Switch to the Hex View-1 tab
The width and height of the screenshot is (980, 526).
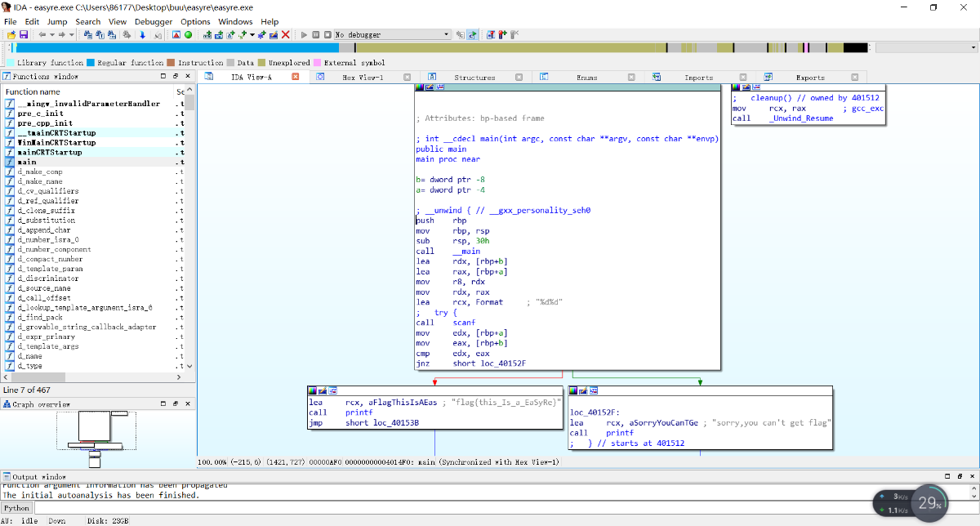pos(363,78)
